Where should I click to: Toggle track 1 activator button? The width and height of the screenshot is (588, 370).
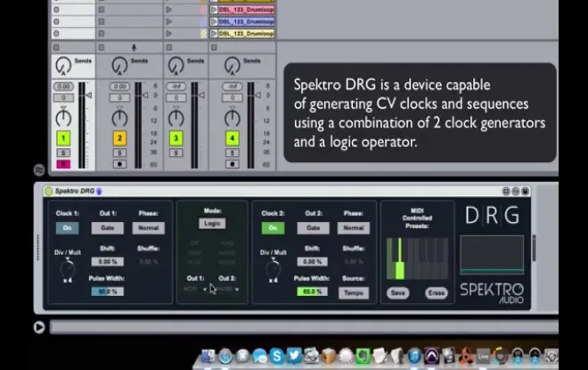(x=63, y=138)
